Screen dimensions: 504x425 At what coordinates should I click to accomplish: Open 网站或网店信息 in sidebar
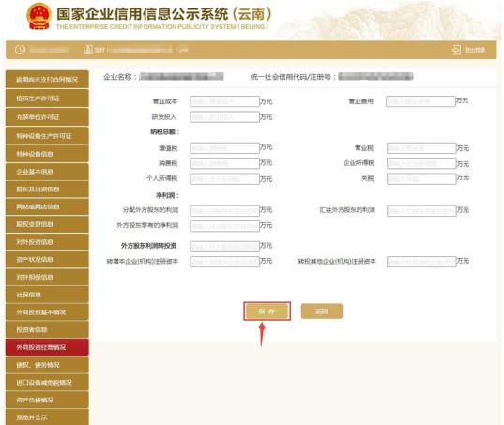coord(47,206)
